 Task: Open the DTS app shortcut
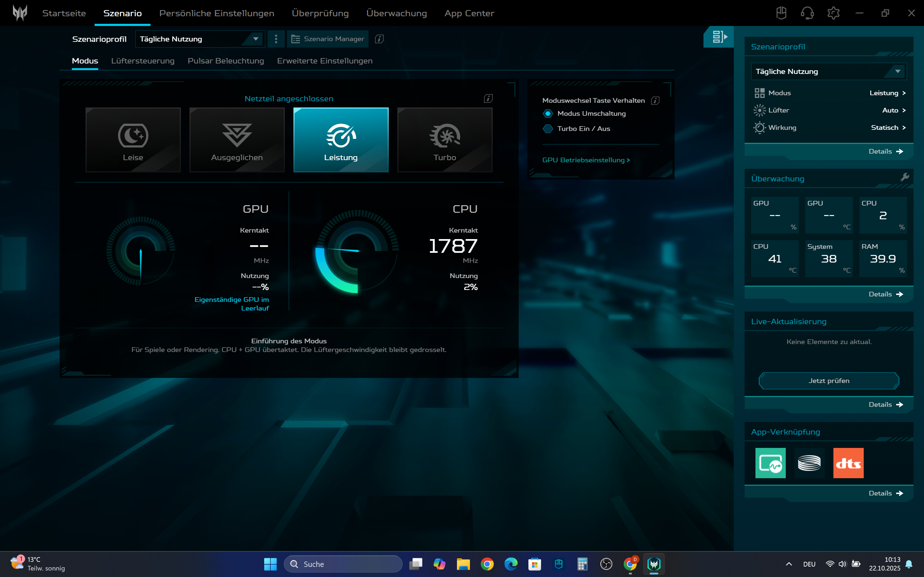pyautogui.click(x=848, y=463)
